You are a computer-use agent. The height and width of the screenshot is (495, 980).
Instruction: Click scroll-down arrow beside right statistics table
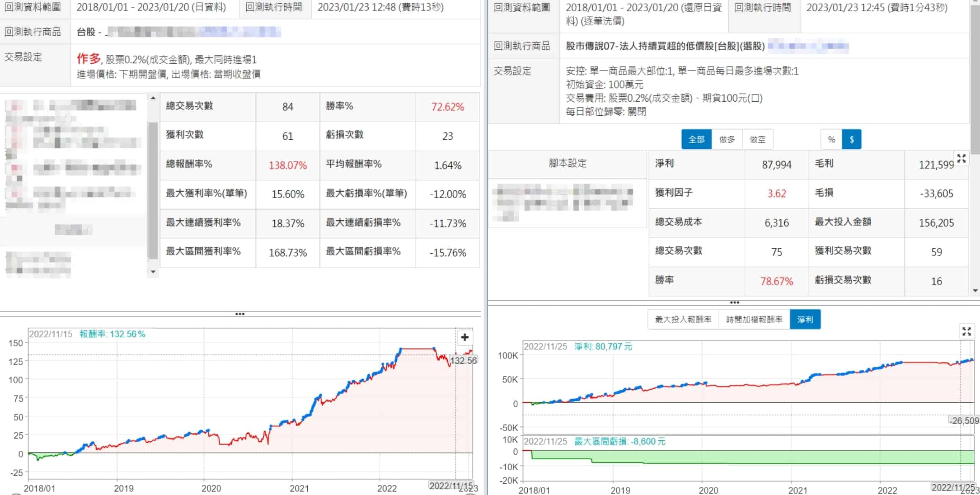tap(975, 291)
